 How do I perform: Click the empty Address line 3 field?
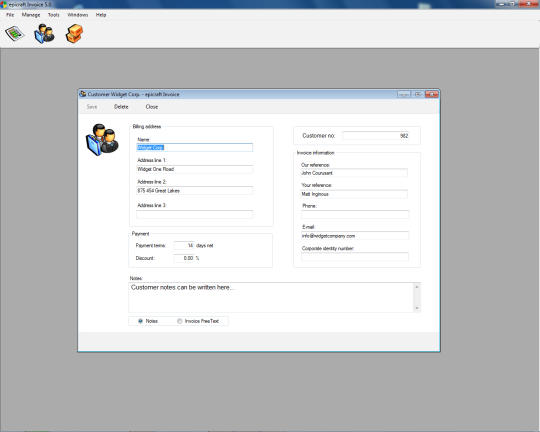click(195, 214)
